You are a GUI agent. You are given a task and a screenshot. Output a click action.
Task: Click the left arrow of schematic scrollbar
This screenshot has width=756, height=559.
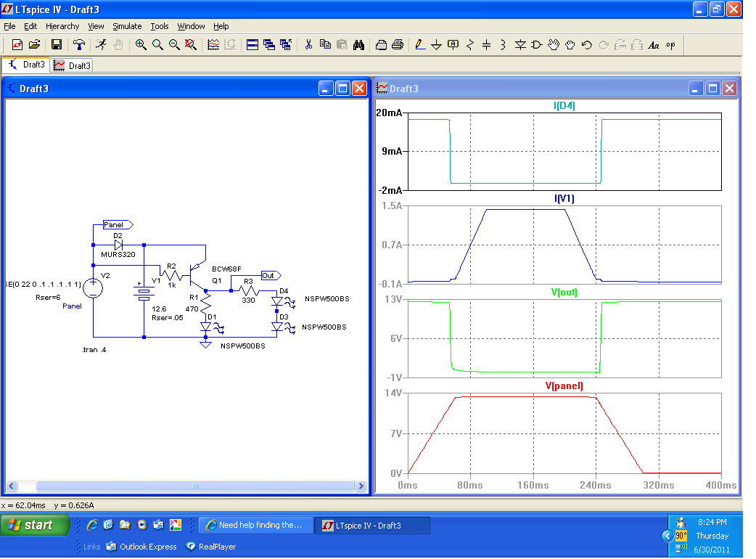tap(12, 486)
